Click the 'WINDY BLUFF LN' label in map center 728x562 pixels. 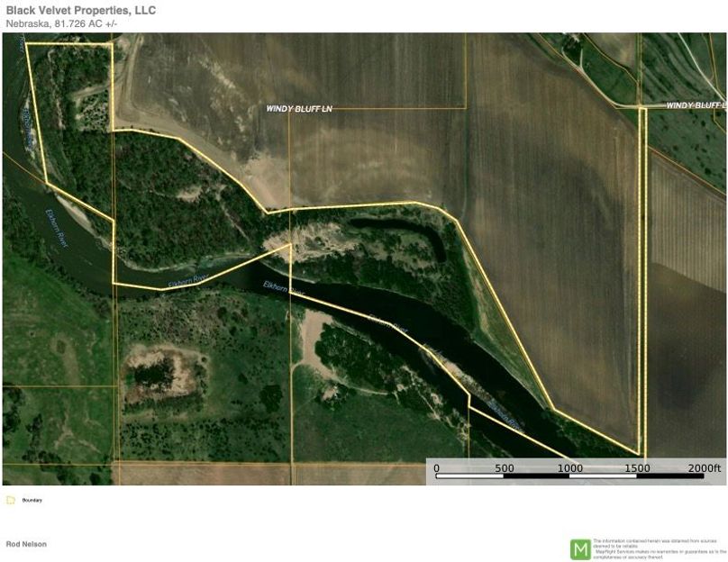[x=299, y=108]
